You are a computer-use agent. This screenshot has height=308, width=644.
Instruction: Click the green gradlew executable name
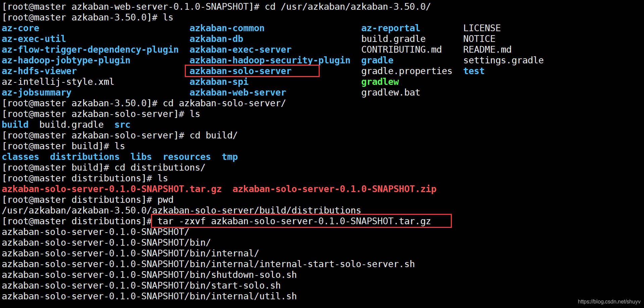380,82
